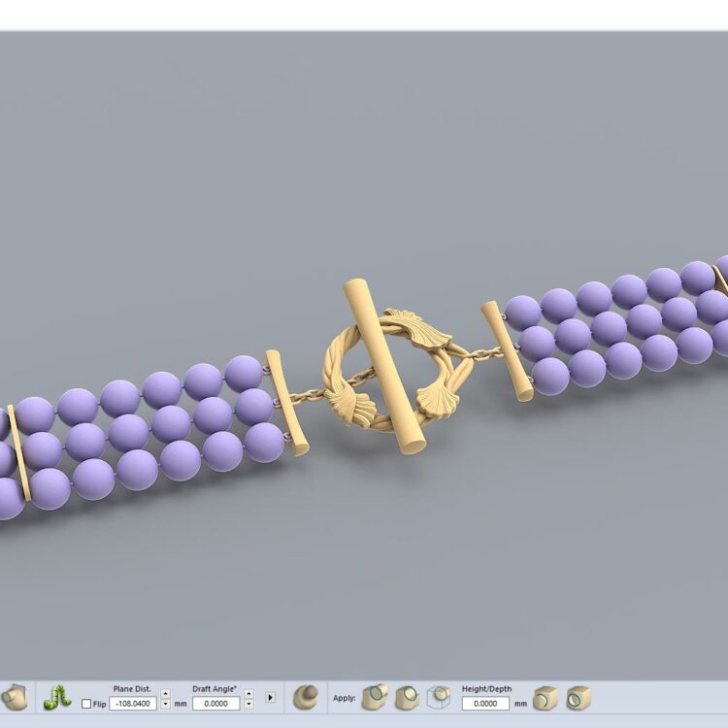Select the gold end bar on left bead strand
The image size is (728, 728).
coord(287,402)
